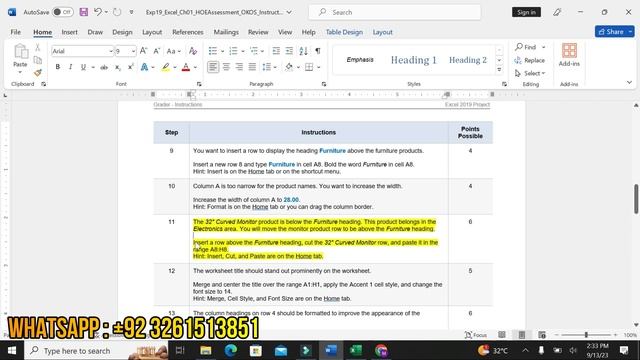Open File Explorer from taskbar
The width and height of the screenshot is (640, 360).
(206, 350)
